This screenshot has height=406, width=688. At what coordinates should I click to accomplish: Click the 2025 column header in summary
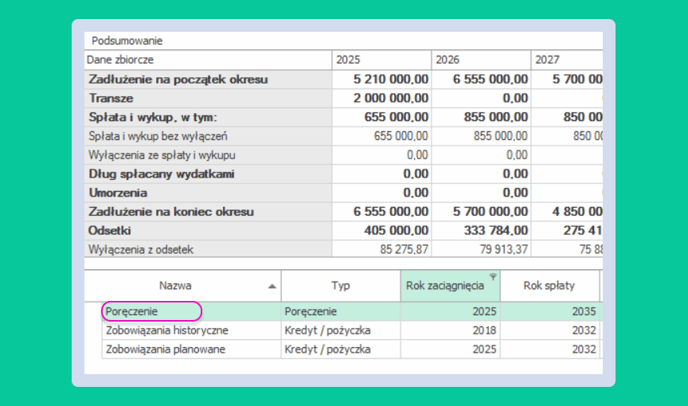(381, 60)
